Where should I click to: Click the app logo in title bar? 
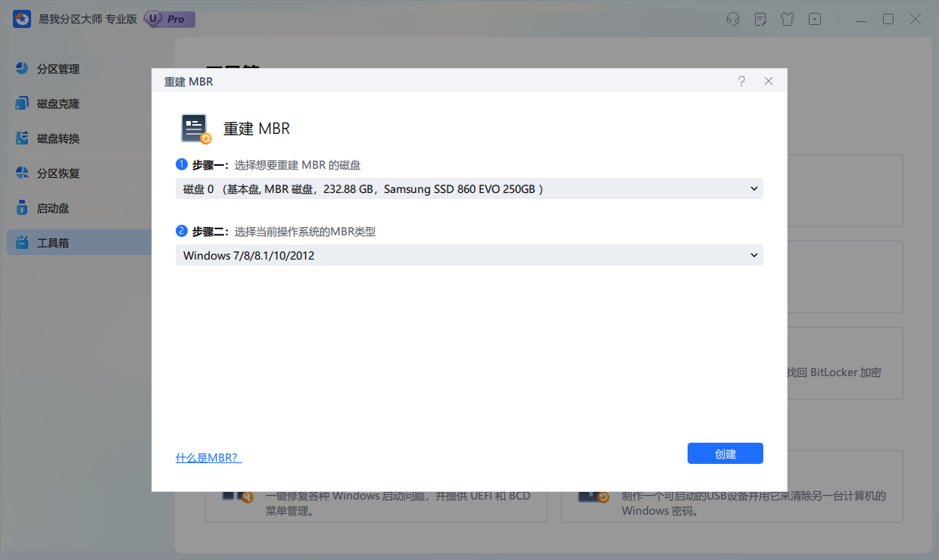(x=21, y=19)
